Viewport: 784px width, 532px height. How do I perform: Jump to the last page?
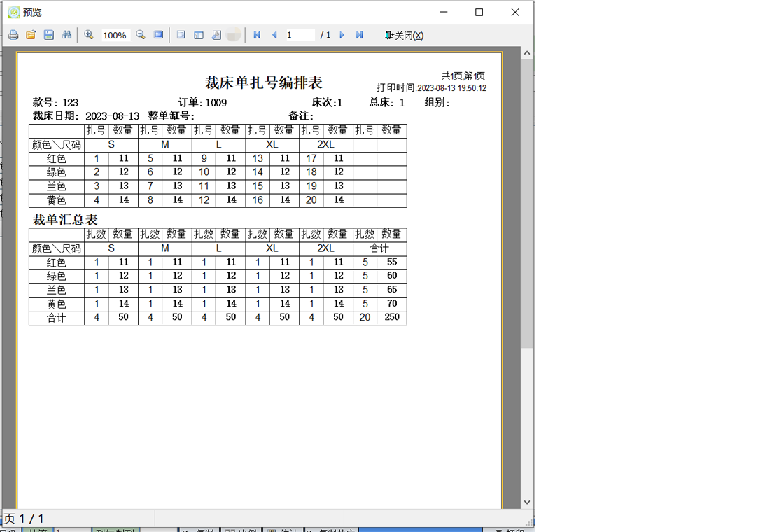point(360,34)
